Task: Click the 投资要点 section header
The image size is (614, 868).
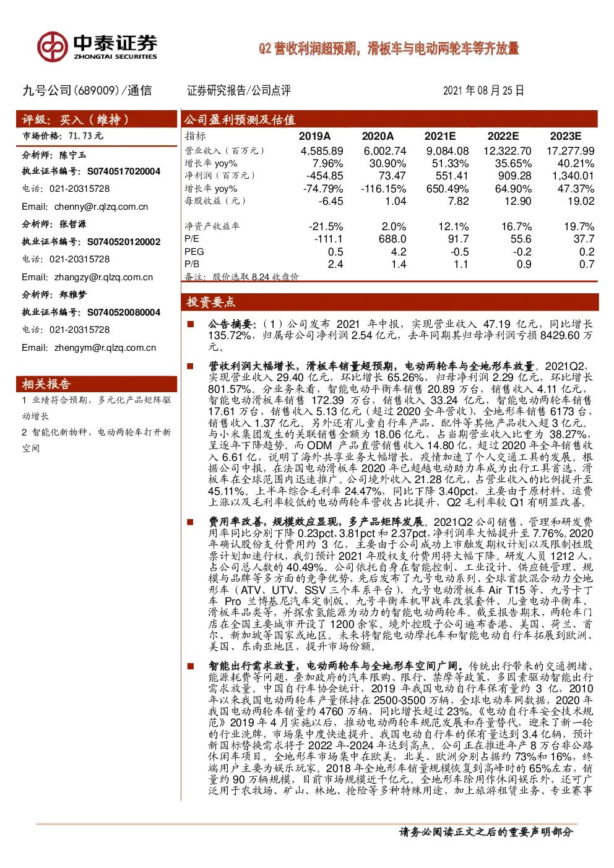Action: coord(390,302)
